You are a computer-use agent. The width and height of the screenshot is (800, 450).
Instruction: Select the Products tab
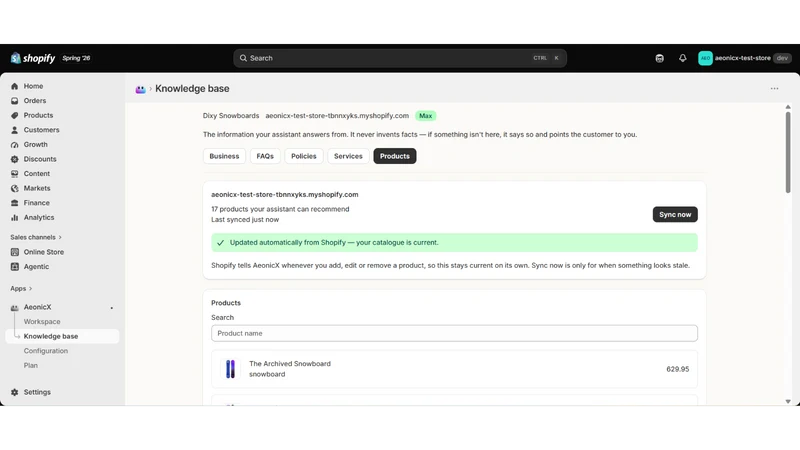394,156
